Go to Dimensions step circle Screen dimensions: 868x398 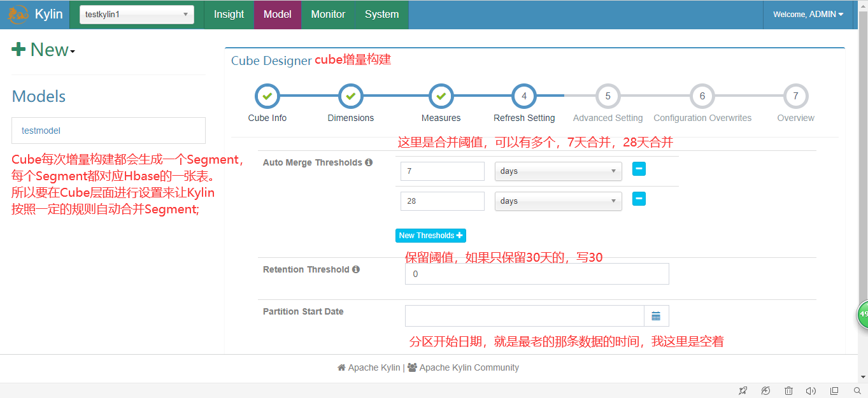[351, 96]
